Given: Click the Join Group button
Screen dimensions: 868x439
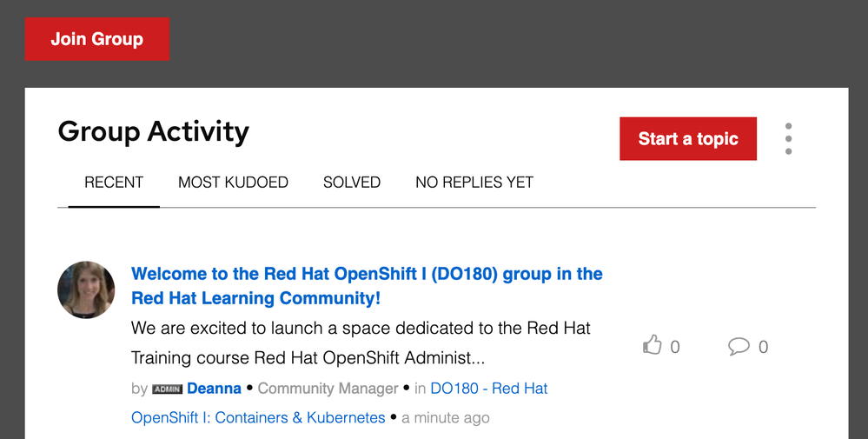Looking at the screenshot, I should (97, 39).
